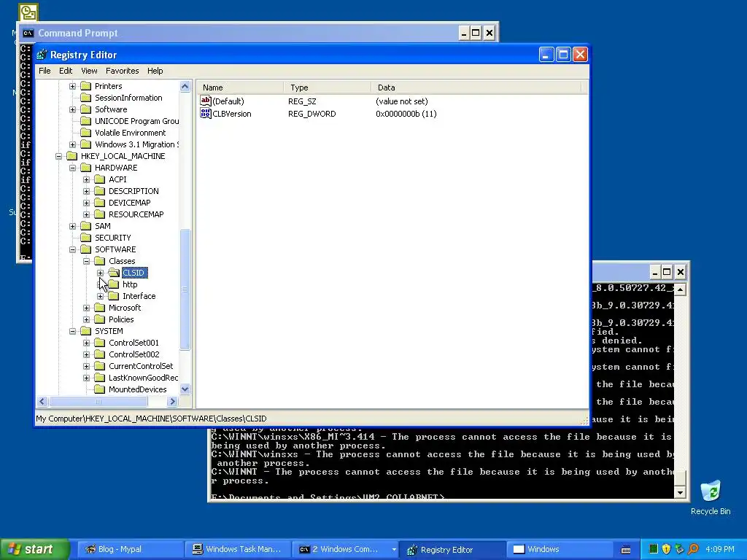Viewport: 747px width, 560px height.
Task: Select the Printers folder icon
Action: [x=86, y=86]
